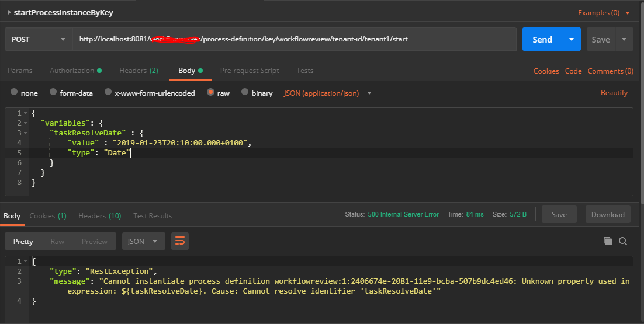Screen dimensions: 644x324
Task: Select the x-www-form-urlencoded radio button
Action: click(x=108, y=92)
